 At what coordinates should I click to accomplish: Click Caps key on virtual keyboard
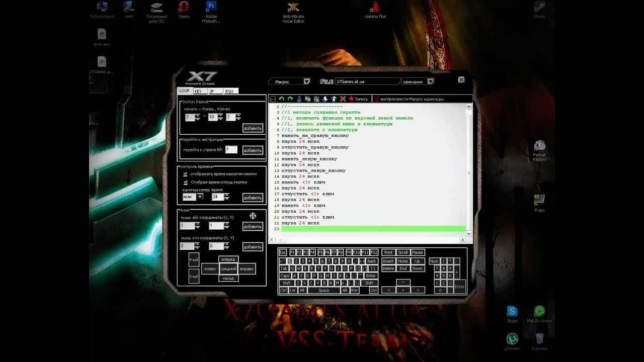[285, 276]
